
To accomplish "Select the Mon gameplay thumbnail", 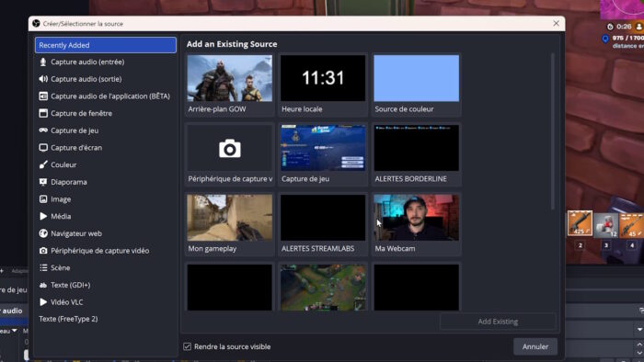I will pos(230,218).
